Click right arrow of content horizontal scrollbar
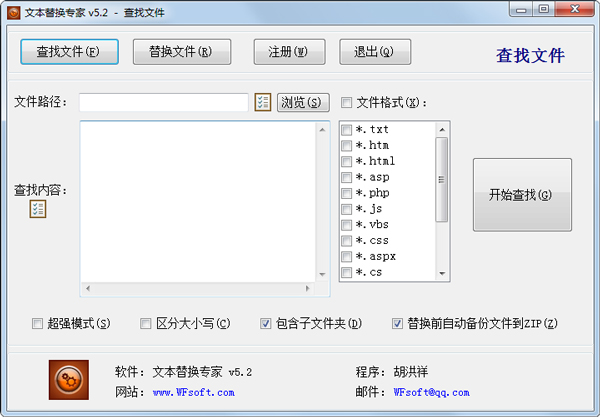This screenshot has width=600, height=417. tap(322, 290)
